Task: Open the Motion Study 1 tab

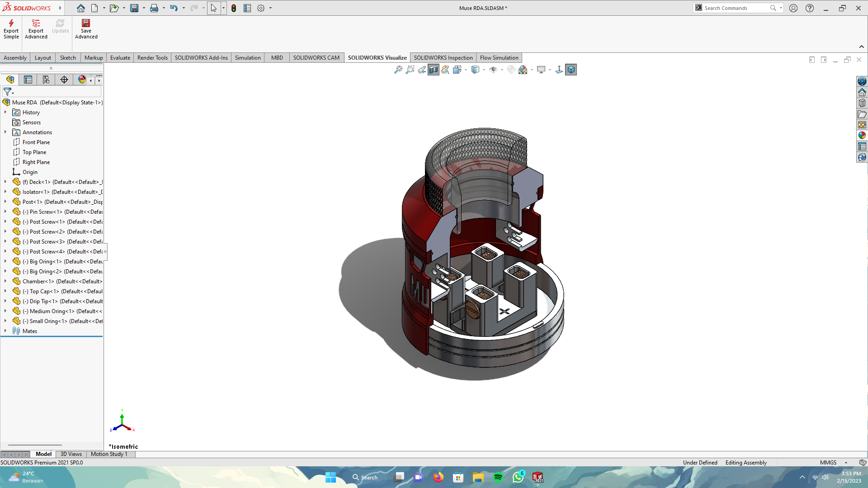Action: pos(109,454)
